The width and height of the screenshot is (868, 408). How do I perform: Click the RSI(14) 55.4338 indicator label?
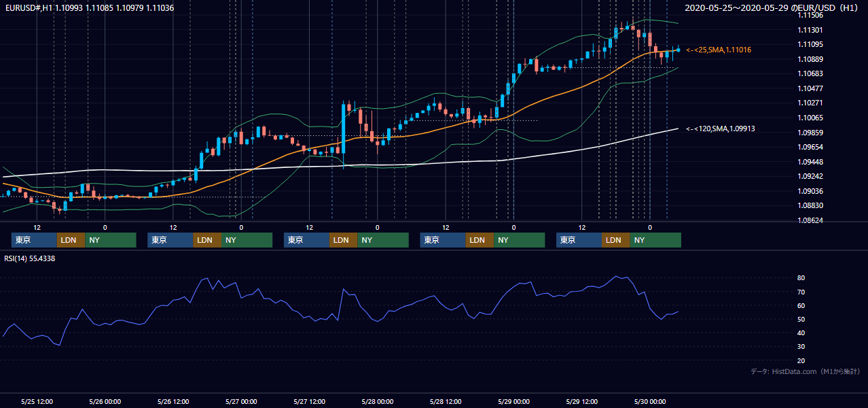click(30, 258)
